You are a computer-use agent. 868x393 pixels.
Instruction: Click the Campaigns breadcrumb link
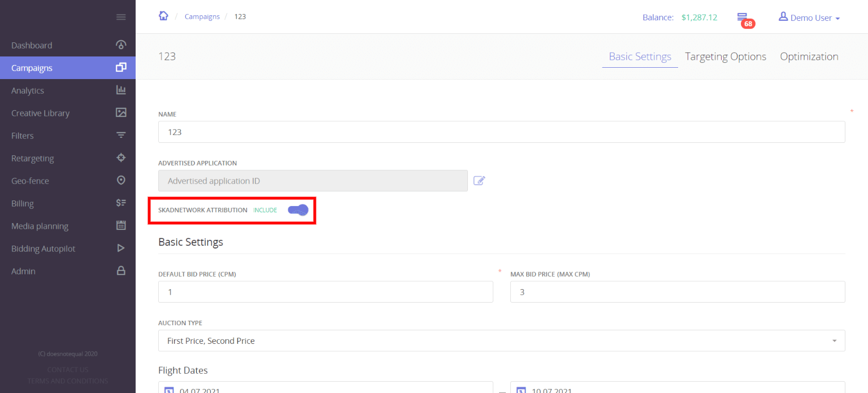pos(202,16)
